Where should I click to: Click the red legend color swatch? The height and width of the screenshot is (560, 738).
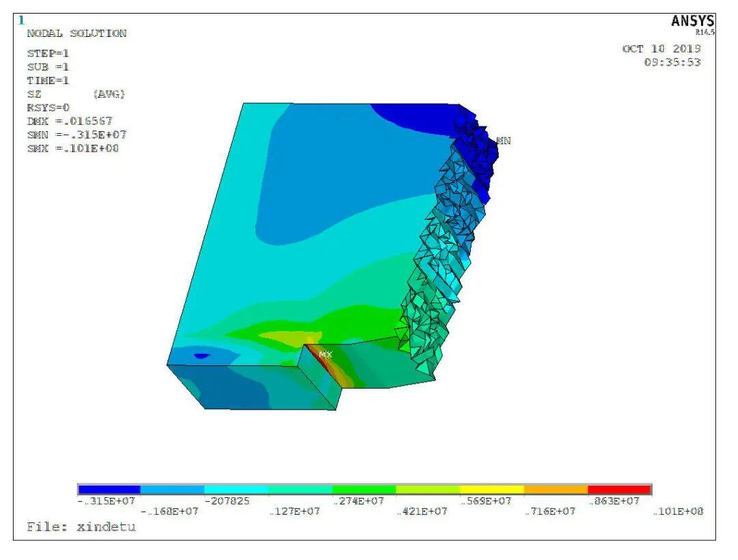(x=619, y=490)
